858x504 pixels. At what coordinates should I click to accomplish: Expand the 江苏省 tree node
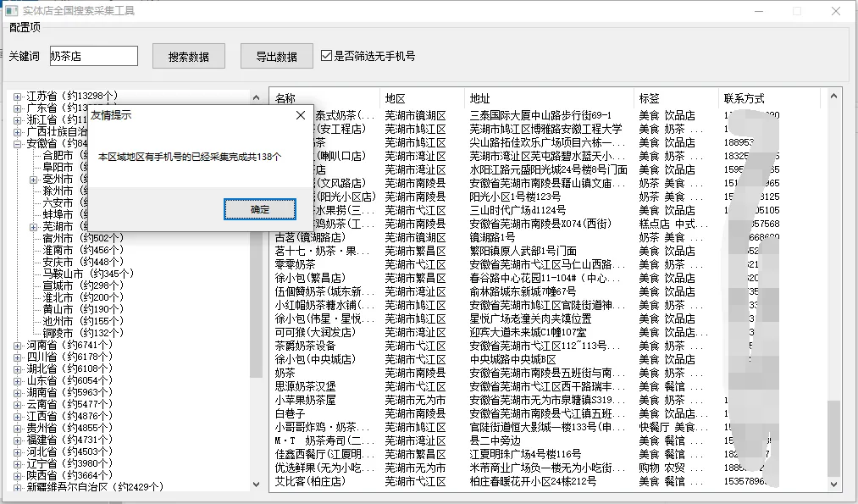[18, 97]
